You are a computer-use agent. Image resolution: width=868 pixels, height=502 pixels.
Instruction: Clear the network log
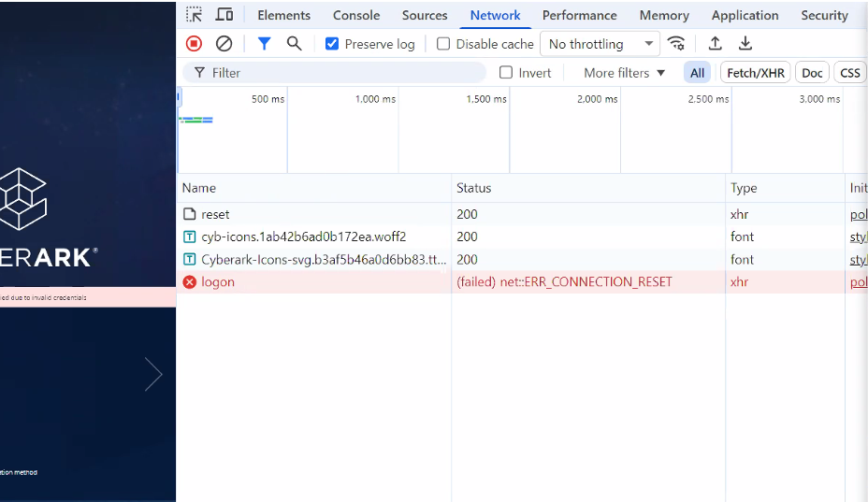click(224, 44)
